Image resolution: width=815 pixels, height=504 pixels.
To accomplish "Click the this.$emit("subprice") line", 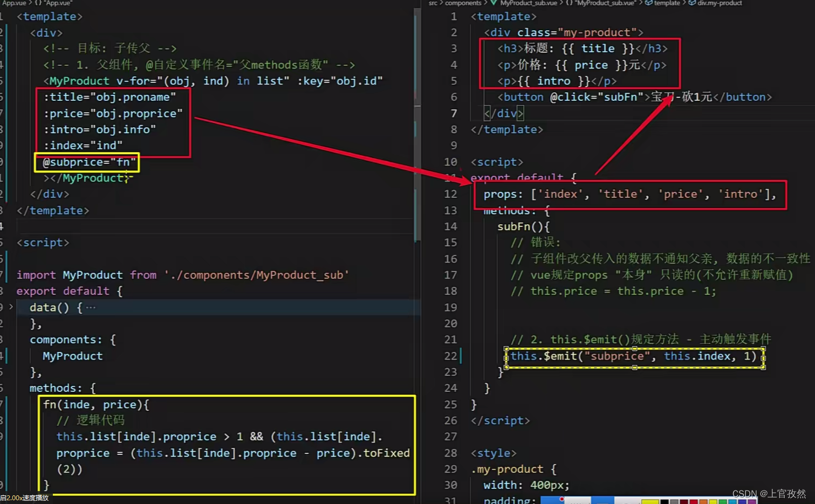I will (x=634, y=356).
